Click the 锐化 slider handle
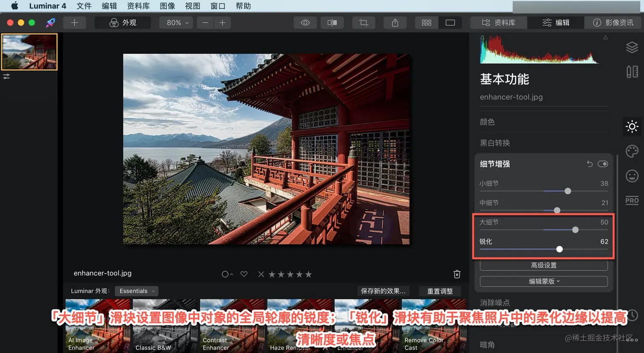This screenshot has width=644, height=353. [x=560, y=249]
